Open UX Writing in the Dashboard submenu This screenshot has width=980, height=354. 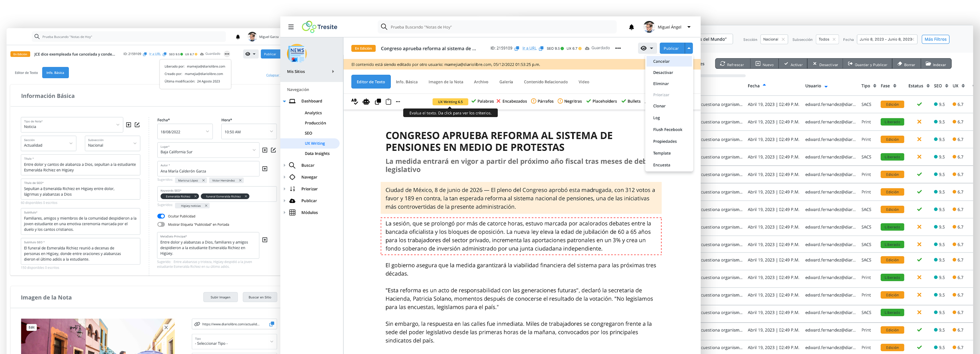tap(315, 143)
